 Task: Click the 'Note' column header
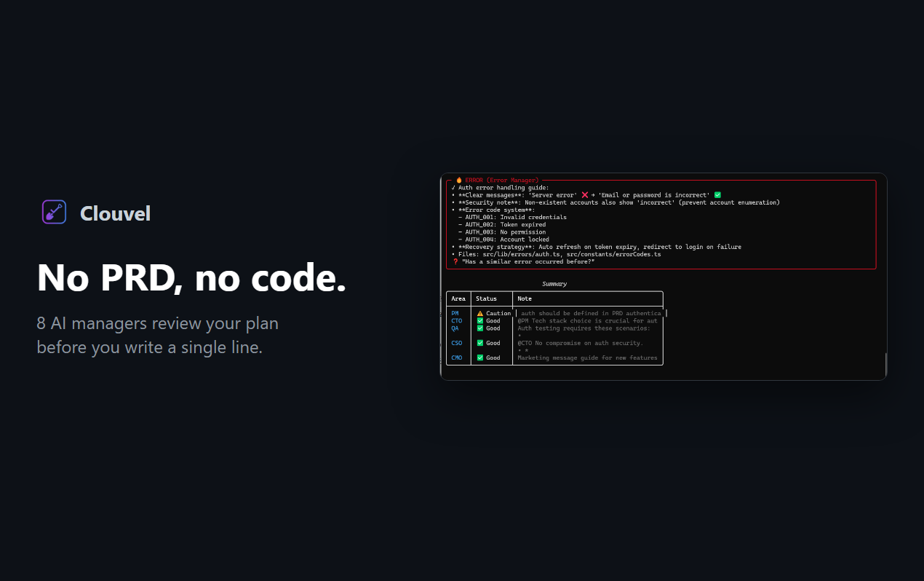coord(525,299)
